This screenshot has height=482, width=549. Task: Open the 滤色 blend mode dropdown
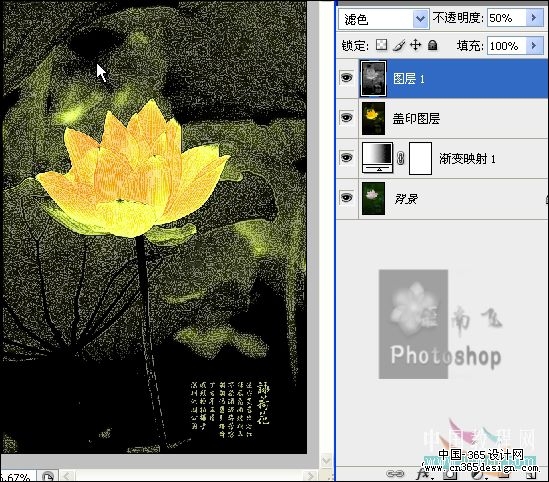click(x=383, y=19)
